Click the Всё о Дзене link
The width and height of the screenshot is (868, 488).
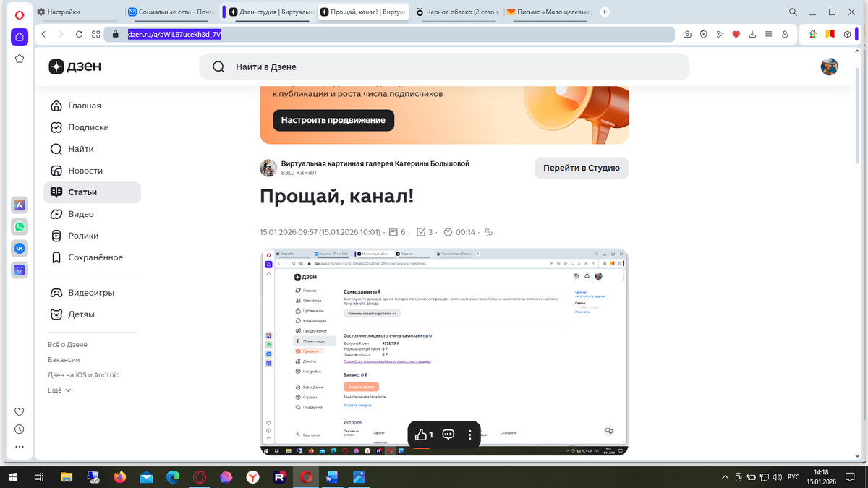point(67,345)
